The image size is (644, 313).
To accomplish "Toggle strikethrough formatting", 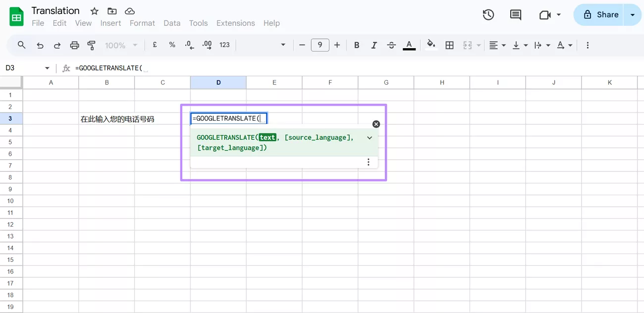I will click(391, 45).
